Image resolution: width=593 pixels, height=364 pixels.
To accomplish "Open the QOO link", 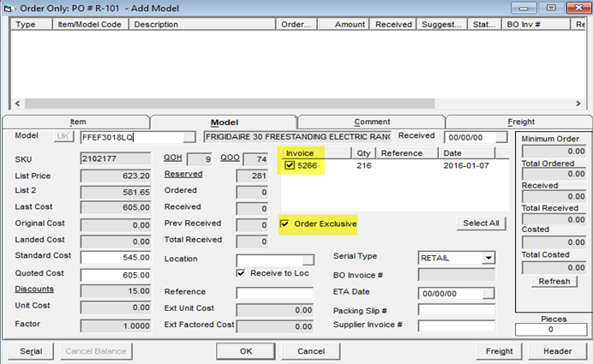I will (230, 158).
